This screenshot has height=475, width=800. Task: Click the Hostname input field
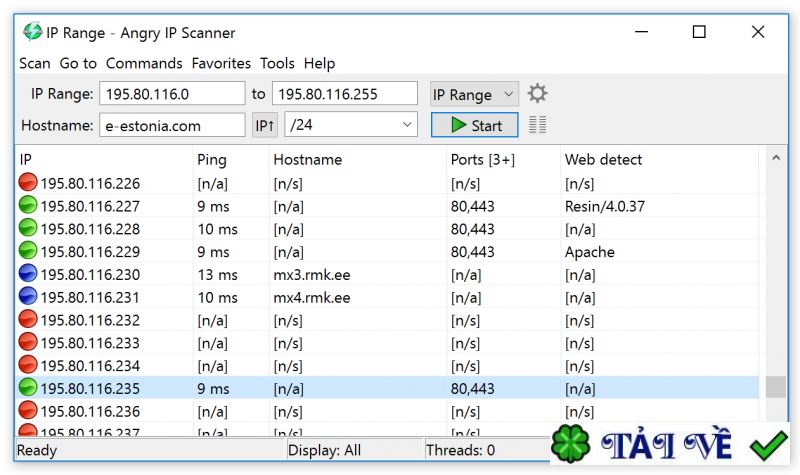[171, 125]
